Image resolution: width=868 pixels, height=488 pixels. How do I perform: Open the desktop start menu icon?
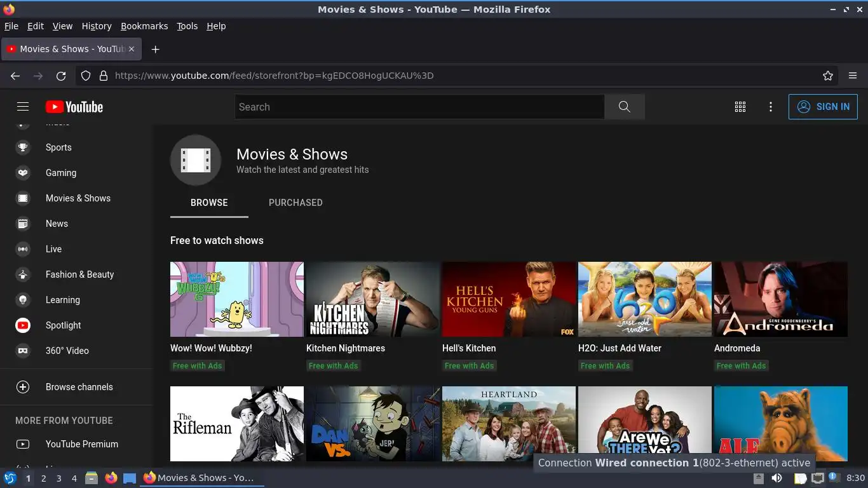coord(10,478)
